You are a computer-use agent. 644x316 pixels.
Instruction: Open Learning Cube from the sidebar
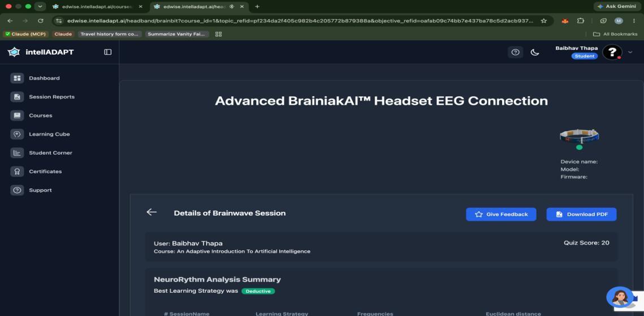tap(49, 134)
